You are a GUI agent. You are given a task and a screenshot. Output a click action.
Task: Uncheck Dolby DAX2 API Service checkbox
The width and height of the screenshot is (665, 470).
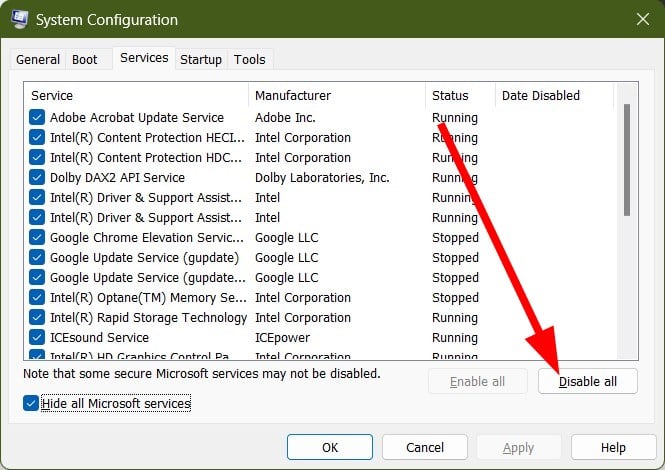coord(37,177)
